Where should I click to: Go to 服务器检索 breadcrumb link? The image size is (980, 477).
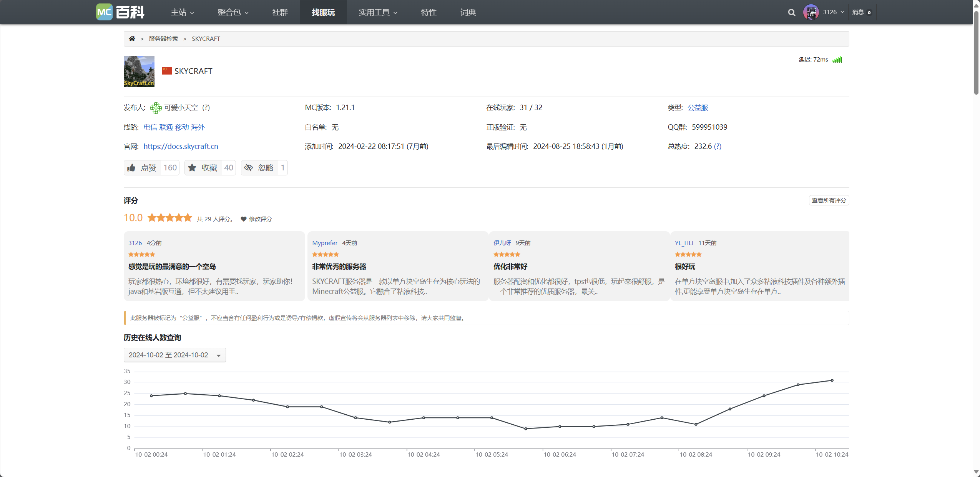[163, 38]
